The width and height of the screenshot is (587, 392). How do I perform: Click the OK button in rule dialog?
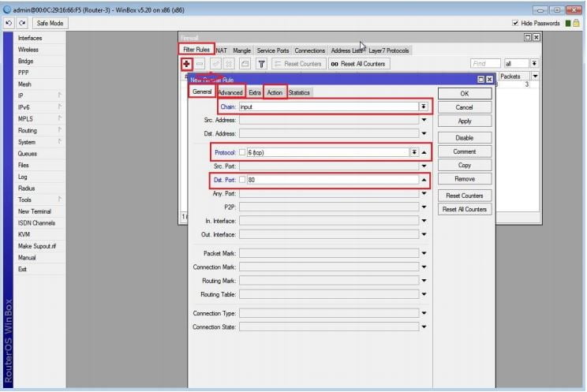[x=465, y=93]
